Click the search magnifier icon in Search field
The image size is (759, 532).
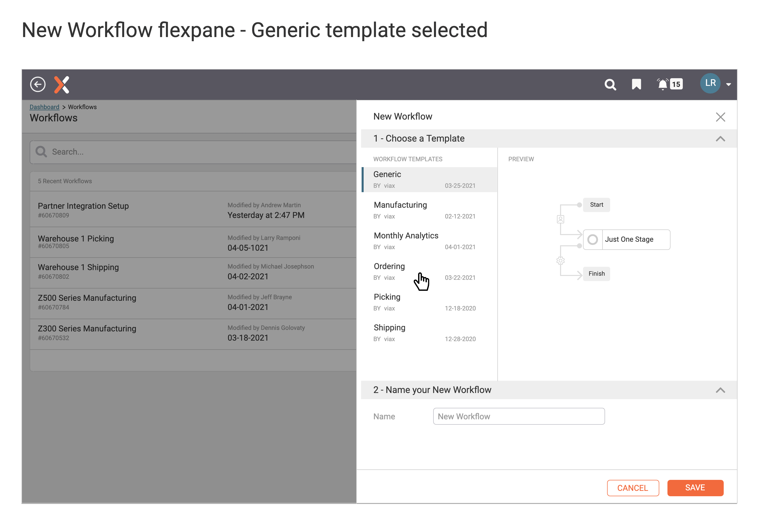pyautogui.click(x=41, y=152)
